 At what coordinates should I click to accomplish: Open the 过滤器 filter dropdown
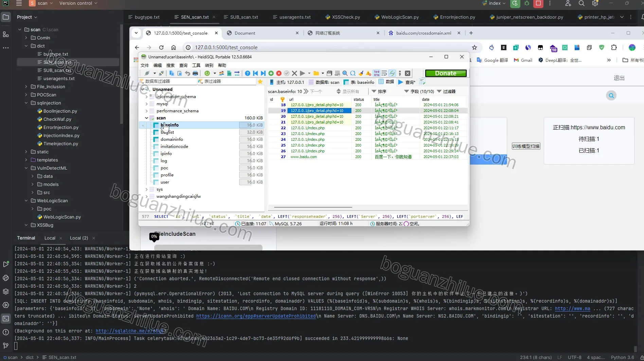click(x=446, y=91)
